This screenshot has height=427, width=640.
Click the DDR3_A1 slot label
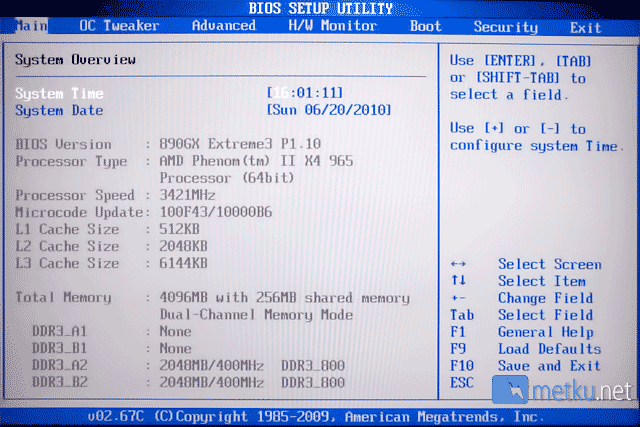(x=60, y=331)
